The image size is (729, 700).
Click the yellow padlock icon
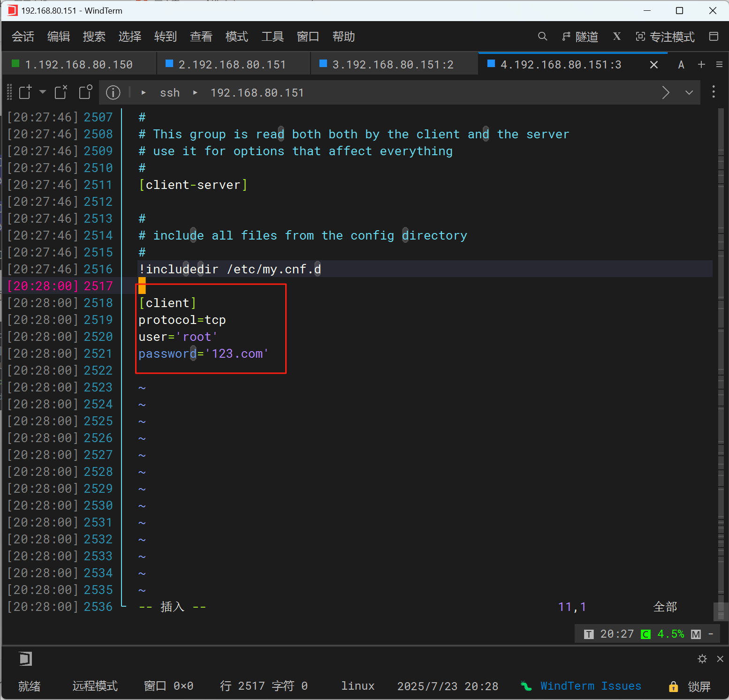[673, 686]
